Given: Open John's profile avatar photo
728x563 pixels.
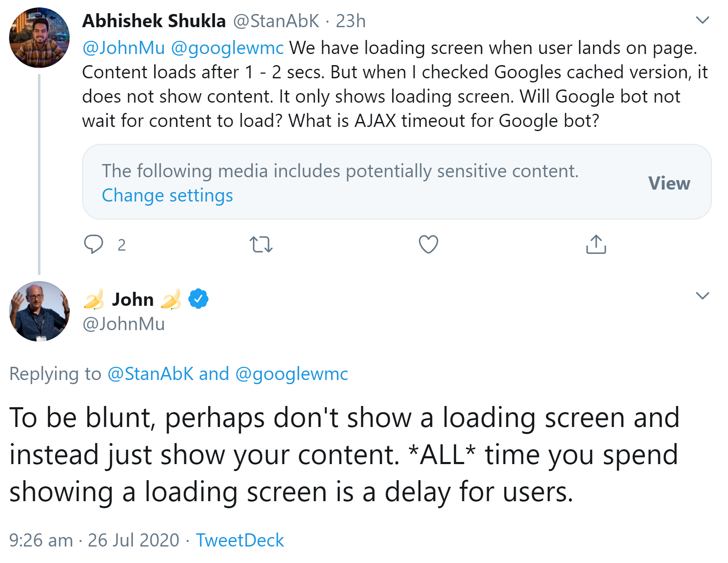Looking at the screenshot, I should (39, 312).
